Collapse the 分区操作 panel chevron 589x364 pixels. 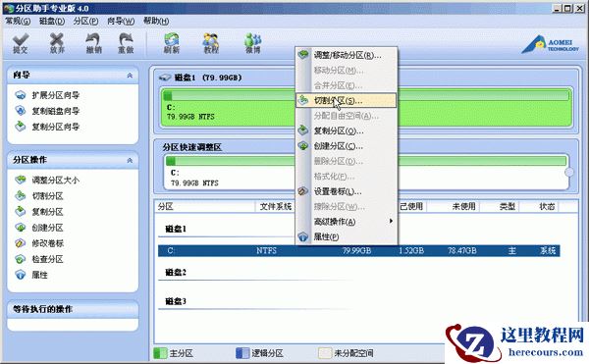coord(130,160)
